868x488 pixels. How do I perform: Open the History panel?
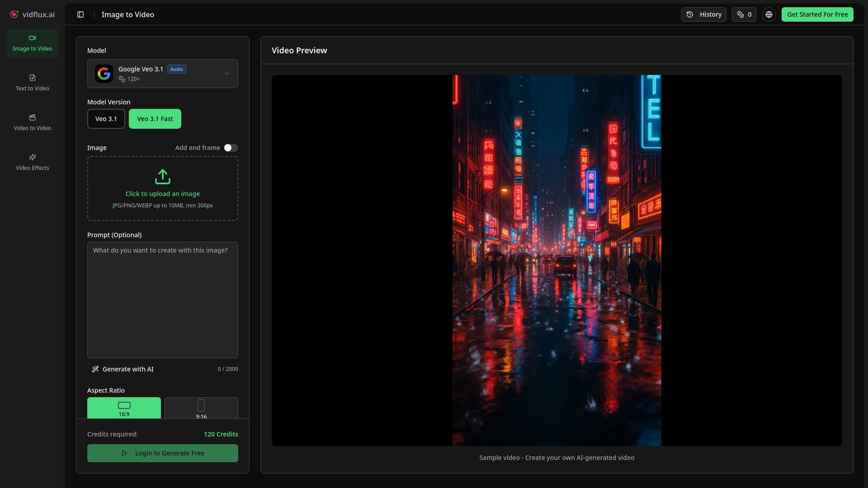pos(703,14)
